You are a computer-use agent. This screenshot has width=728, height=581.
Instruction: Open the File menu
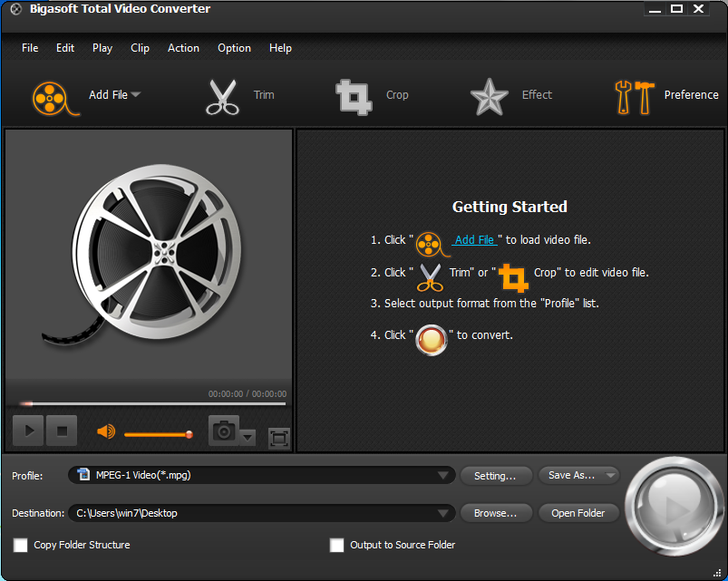point(30,48)
